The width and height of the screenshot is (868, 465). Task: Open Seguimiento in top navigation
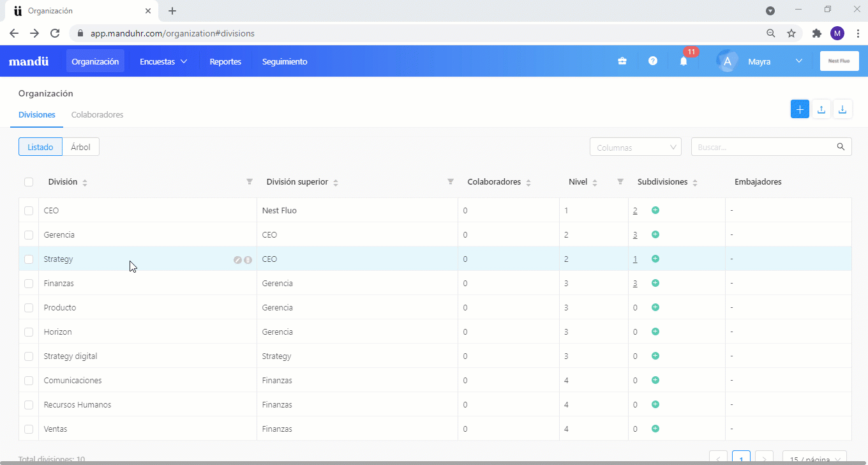[285, 61]
